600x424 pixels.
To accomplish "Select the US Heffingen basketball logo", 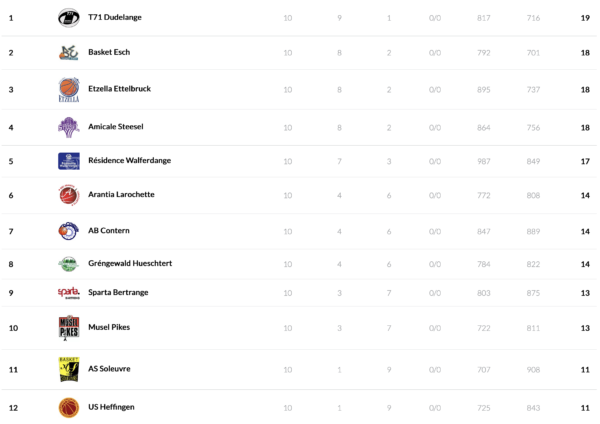I will (x=68, y=407).
